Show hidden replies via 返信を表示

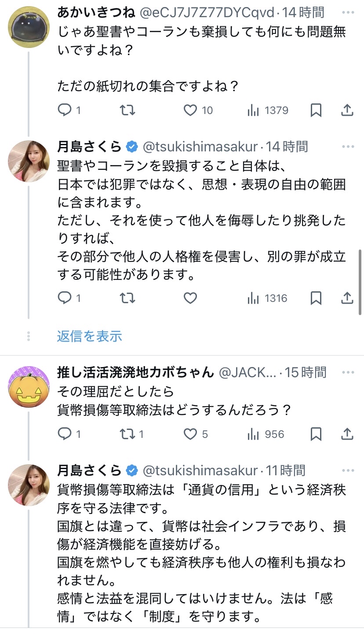coord(89,337)
